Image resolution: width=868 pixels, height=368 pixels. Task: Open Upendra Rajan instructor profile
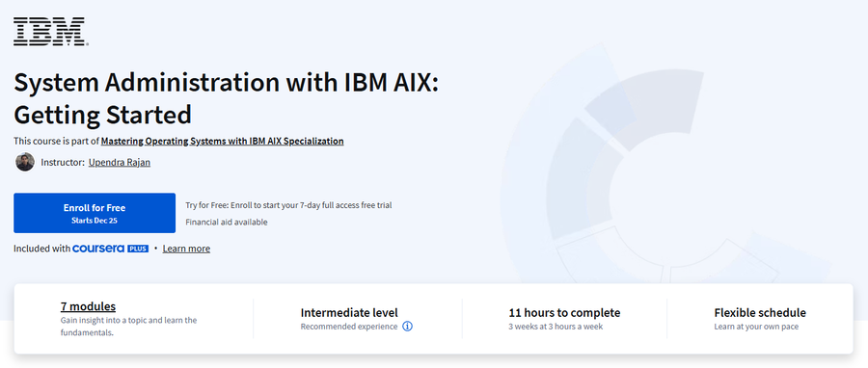tap(119, 163)
